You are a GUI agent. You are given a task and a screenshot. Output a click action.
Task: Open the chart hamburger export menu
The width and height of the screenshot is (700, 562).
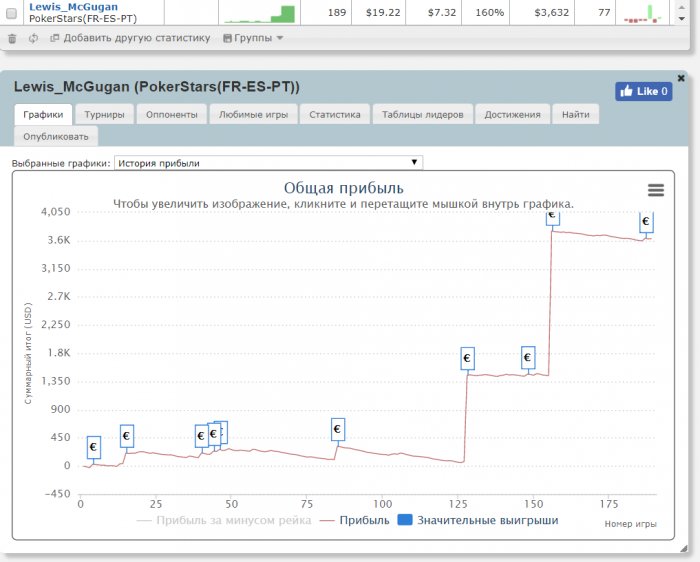[x=656, y=190]
